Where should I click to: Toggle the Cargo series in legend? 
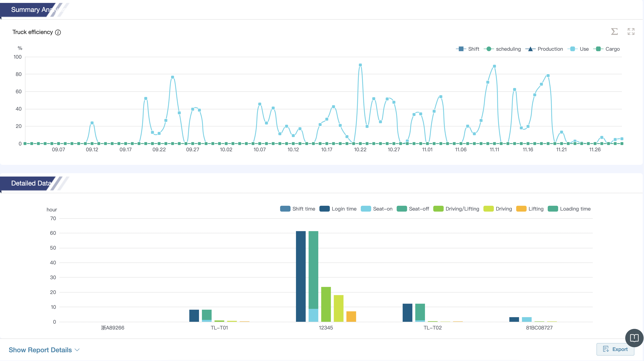606,49
